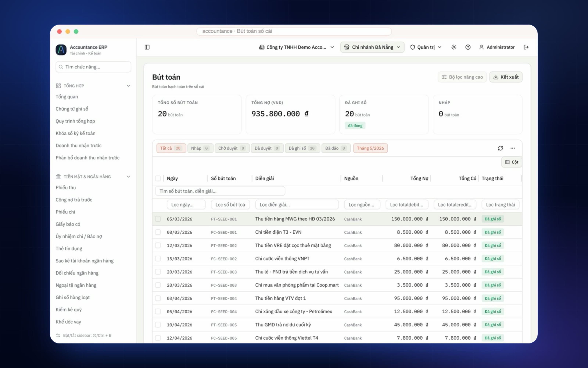Viewport: 588px width, 368px height.
Task: Toggle the sidebar panel icon
Action: (147, 47)
